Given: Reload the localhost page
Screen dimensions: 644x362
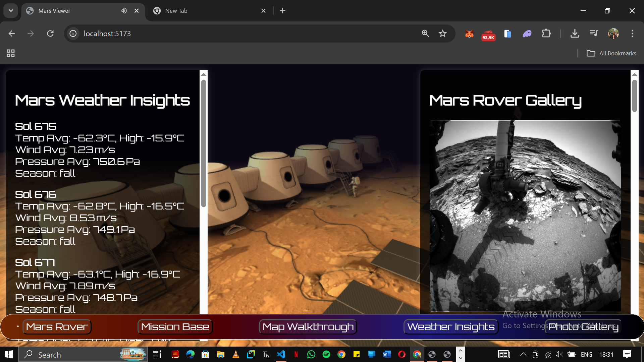Looking at the screenshot, I should pos(50,34).
